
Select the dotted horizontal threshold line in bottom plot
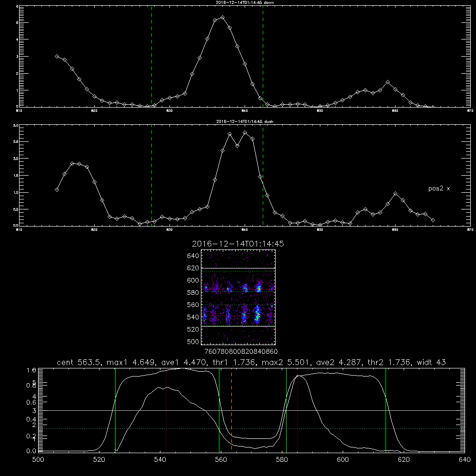(x=251, y=429)
